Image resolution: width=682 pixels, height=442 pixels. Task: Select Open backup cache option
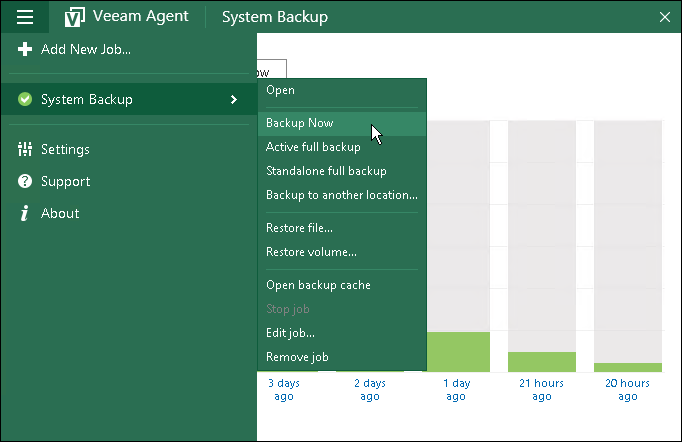342,285
